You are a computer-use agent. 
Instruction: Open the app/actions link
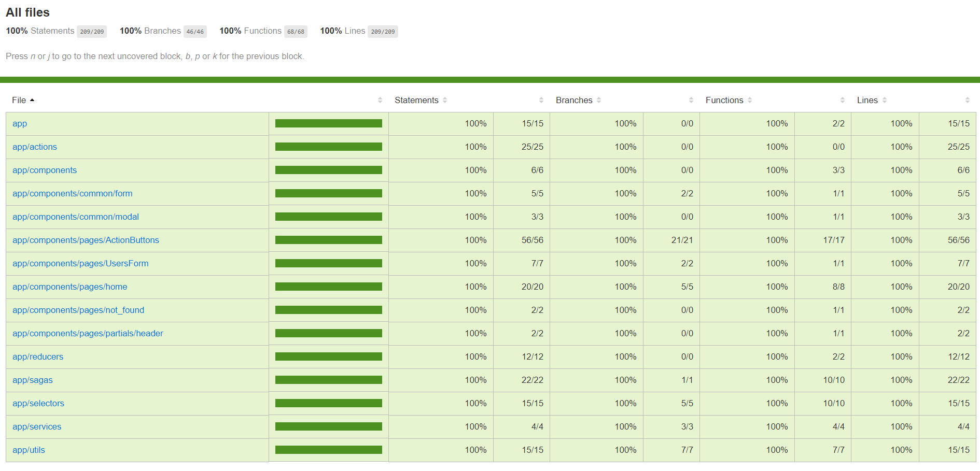35,147
